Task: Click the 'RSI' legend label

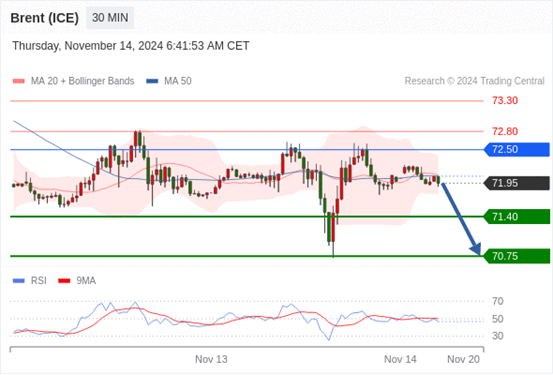Action: [38, 281]
